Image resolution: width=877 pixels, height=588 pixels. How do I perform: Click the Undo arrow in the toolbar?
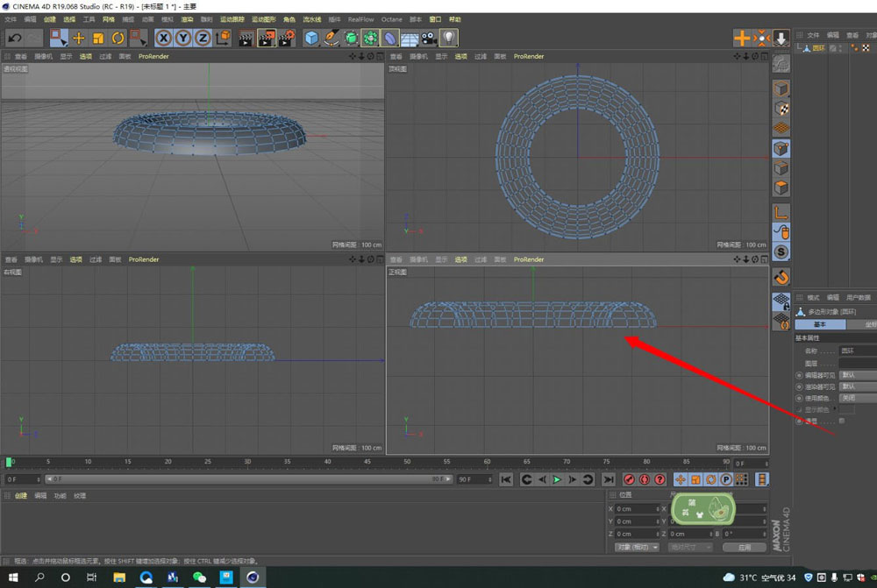[14, 38]
